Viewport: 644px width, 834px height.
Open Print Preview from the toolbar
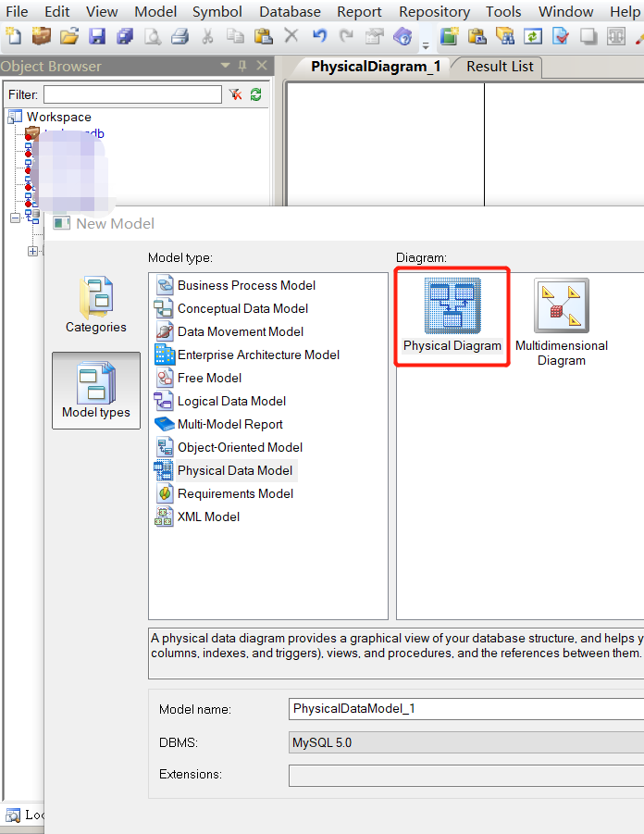(153, 35)
